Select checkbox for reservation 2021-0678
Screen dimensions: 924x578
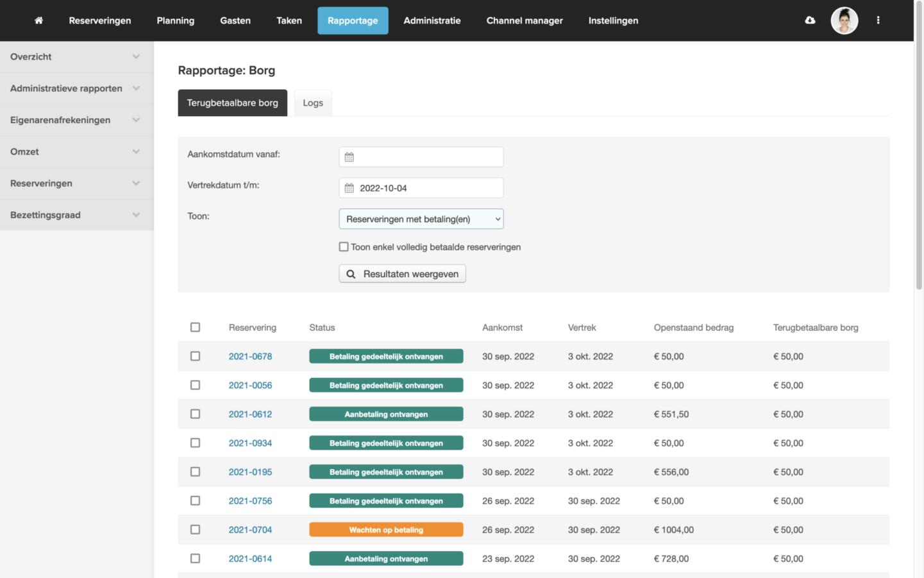196,356
